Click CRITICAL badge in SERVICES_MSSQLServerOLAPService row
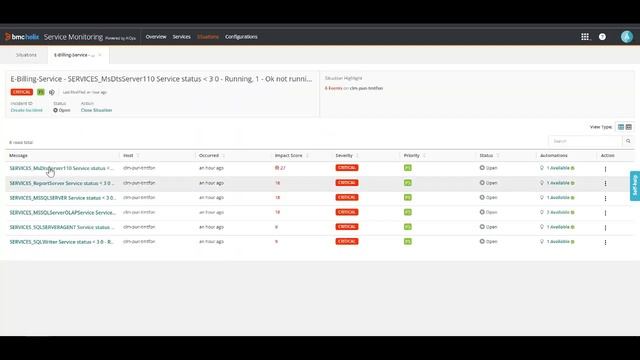 [x=347, y=212]
